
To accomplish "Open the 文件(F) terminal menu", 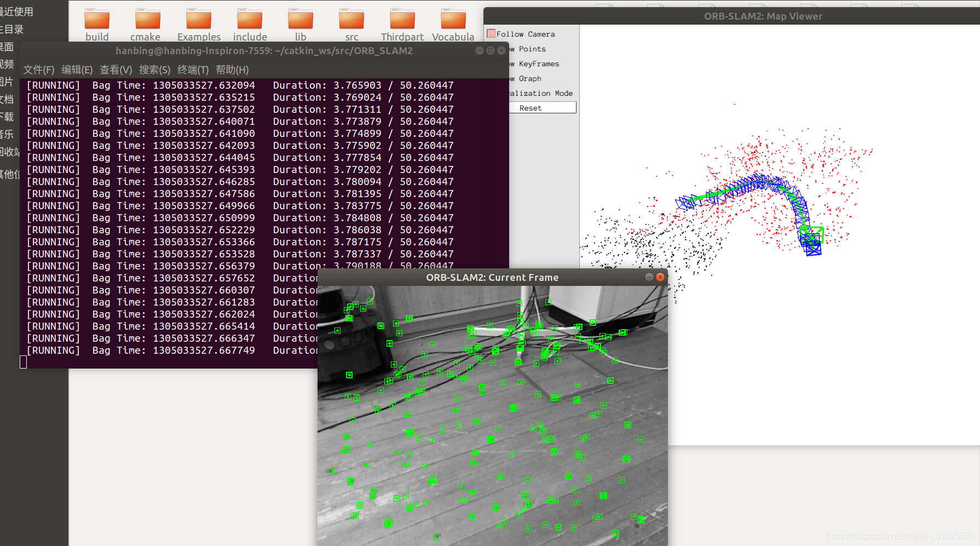I will [39, 70].
